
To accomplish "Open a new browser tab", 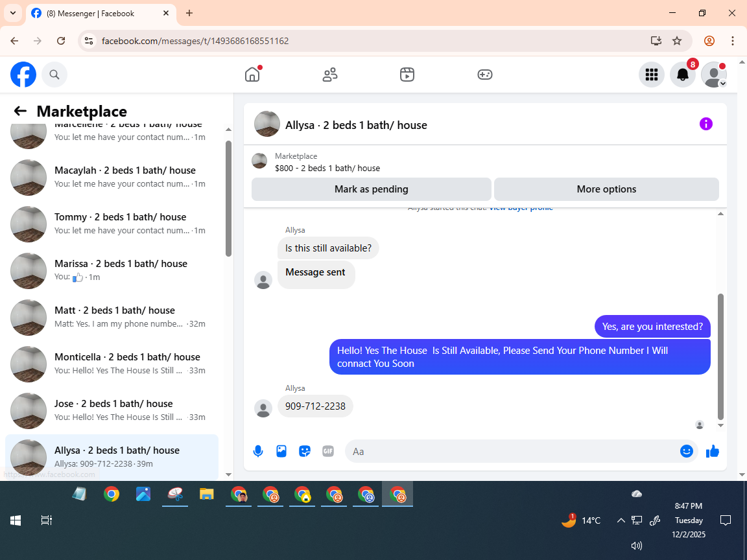I will click(x=189, y=14).
